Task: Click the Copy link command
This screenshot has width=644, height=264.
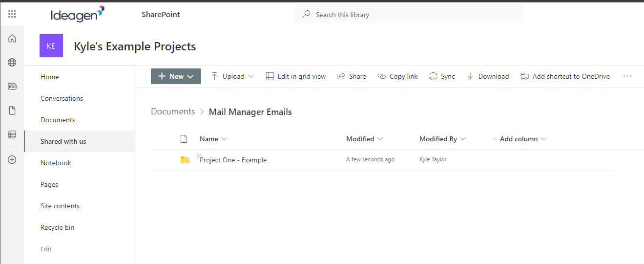Action: tap(398, 76)
